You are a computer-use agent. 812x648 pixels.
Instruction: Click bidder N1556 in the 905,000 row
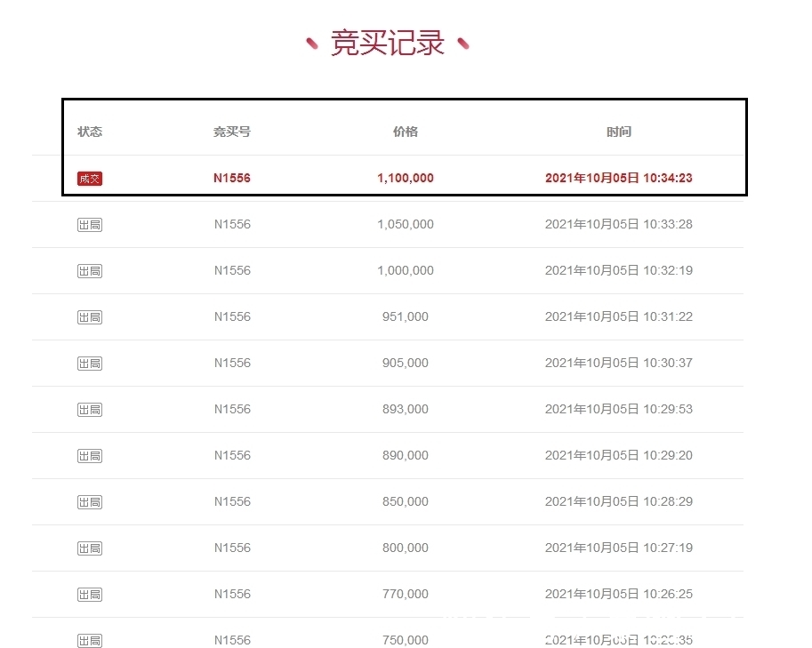click(x=232, y=363)
